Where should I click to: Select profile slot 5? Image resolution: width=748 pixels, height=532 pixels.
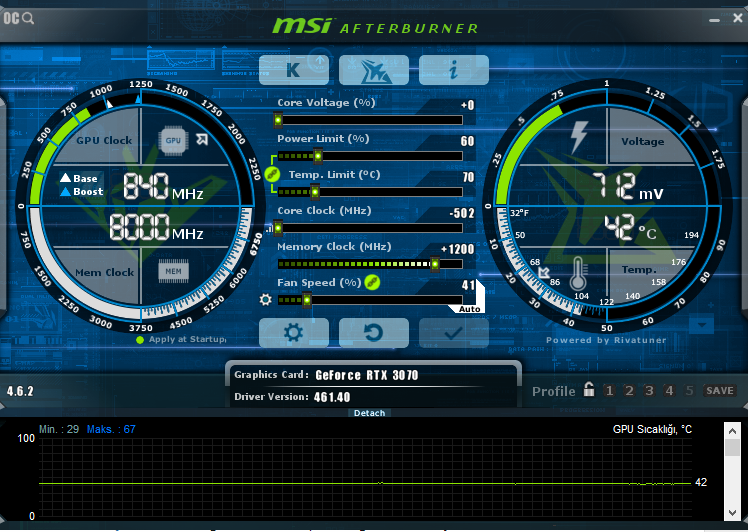pyautogui.click(x=689, y=391)
